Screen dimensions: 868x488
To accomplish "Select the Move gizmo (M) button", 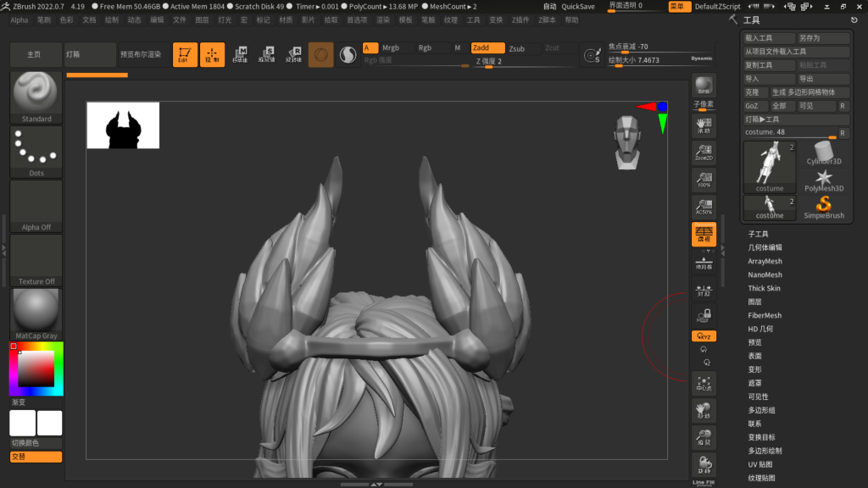I will (x=240, y=54).
